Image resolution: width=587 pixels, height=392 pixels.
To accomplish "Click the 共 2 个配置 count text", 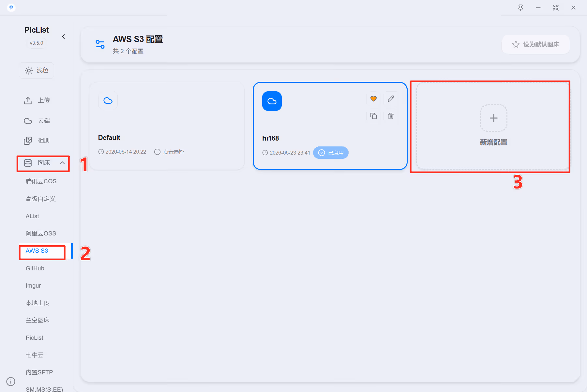I will tap(128, 51).
